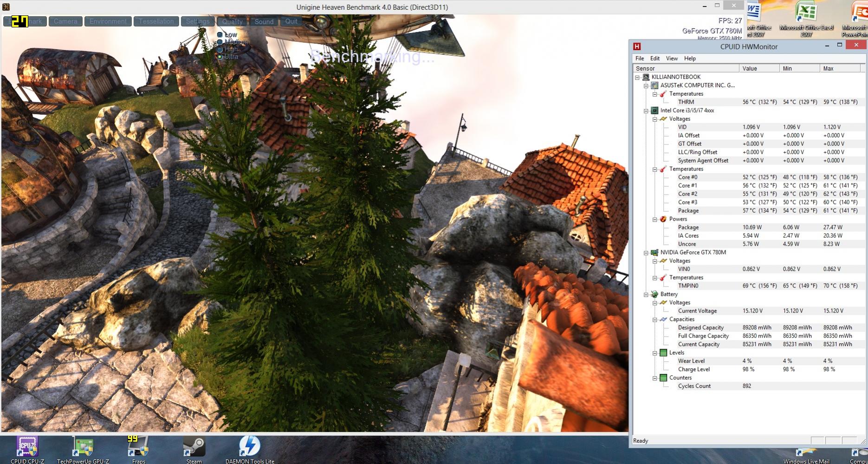
Task: Click Value column header
Action: coord(759,68)
